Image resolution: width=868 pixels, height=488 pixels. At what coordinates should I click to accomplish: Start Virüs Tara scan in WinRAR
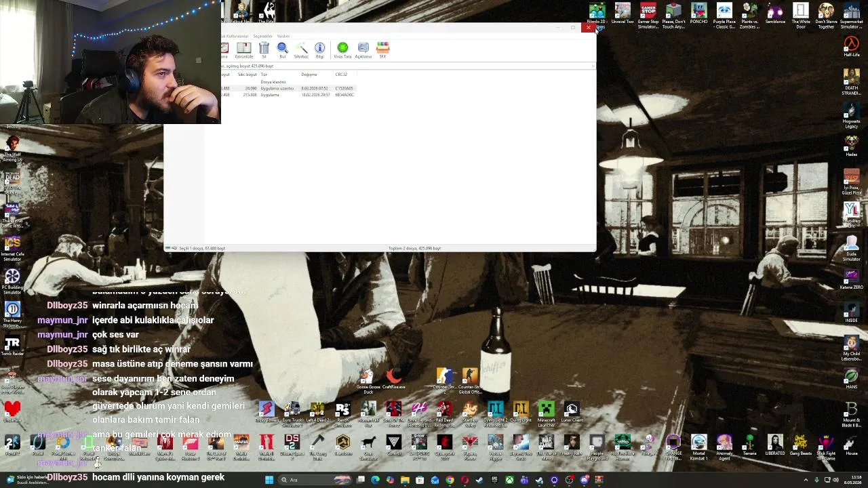[x=342, y=49]
